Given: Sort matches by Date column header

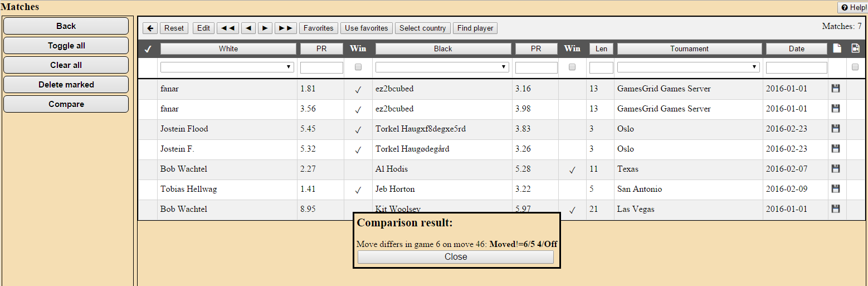Looking at the screenshot, I should 796,49.
